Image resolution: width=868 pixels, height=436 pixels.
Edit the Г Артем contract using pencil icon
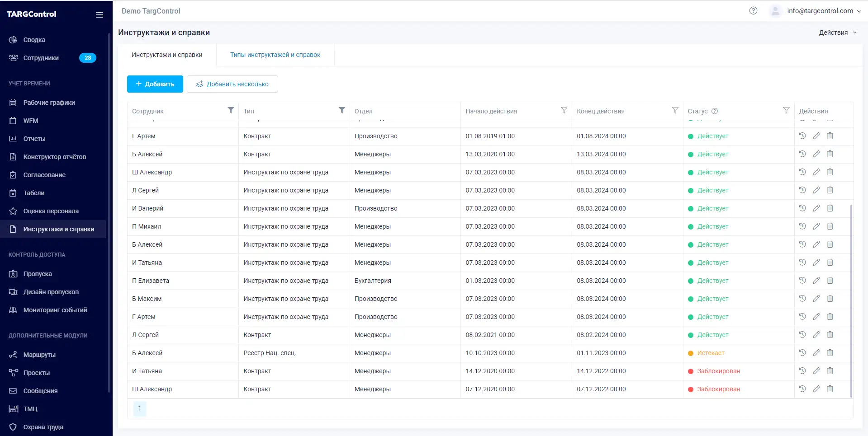click(816, 136)
